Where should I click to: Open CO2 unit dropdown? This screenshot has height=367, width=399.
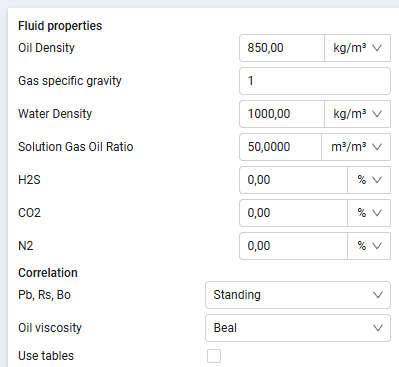(369, 213)
